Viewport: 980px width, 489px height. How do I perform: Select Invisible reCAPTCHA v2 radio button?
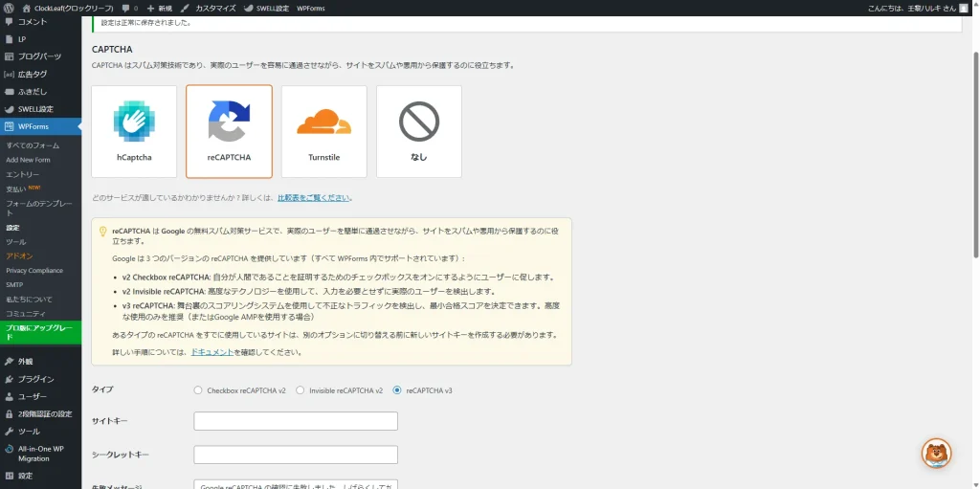point(300,390)
